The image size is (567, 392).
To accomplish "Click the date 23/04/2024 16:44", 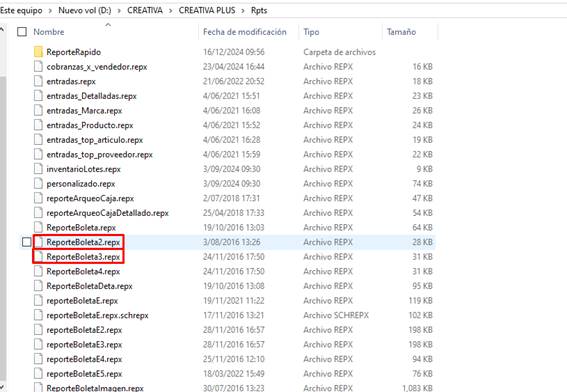I will 234,67.
